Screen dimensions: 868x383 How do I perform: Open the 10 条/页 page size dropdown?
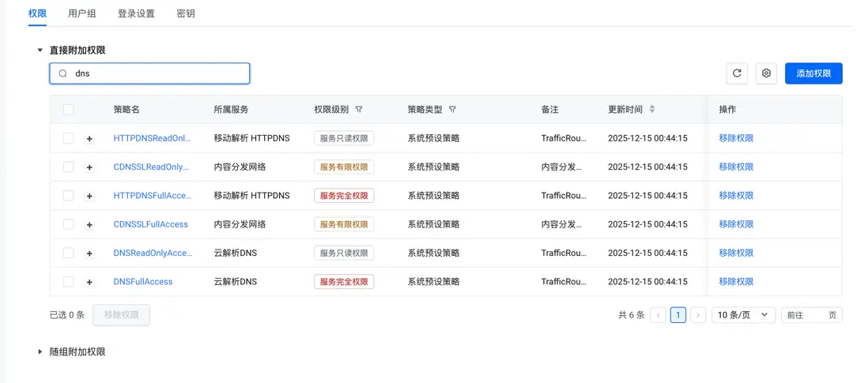point(743,315)
